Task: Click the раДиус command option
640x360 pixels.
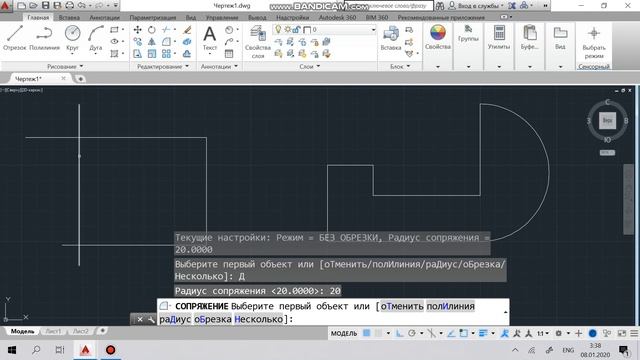Action: click(x=175, y=319)
